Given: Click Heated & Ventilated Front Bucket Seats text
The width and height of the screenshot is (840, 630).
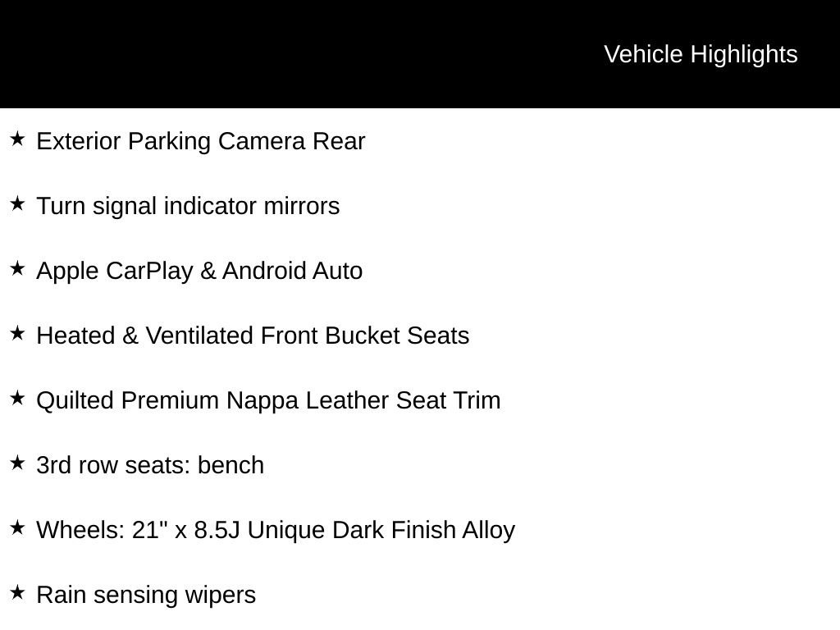Looking at the screenshot, I should pyautogui.click(x=253, y=336).
